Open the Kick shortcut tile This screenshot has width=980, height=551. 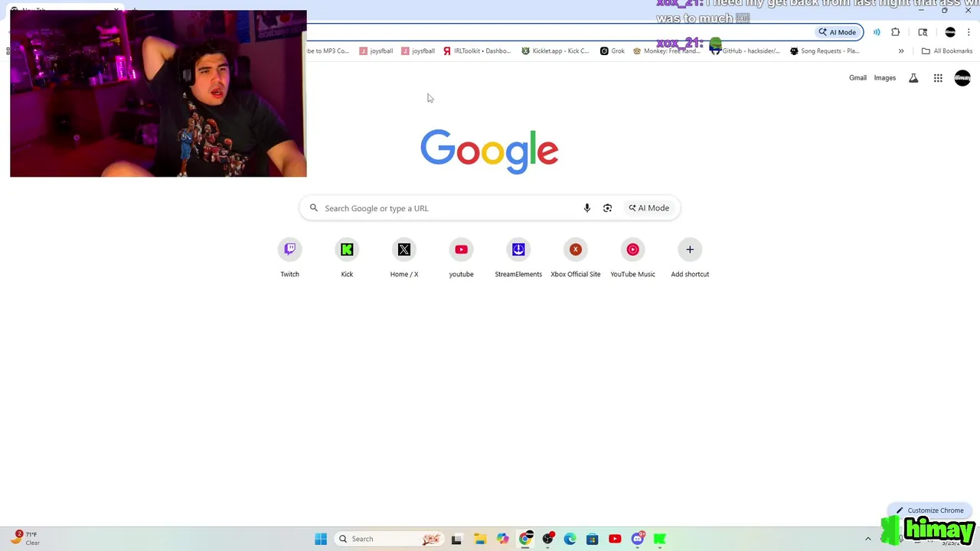(347, 258)
